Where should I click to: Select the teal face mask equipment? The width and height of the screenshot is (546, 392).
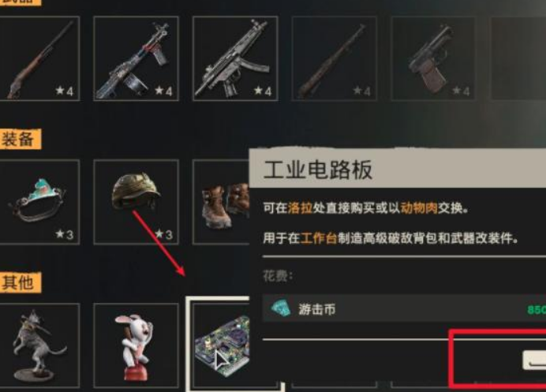(x=39, y=202)
